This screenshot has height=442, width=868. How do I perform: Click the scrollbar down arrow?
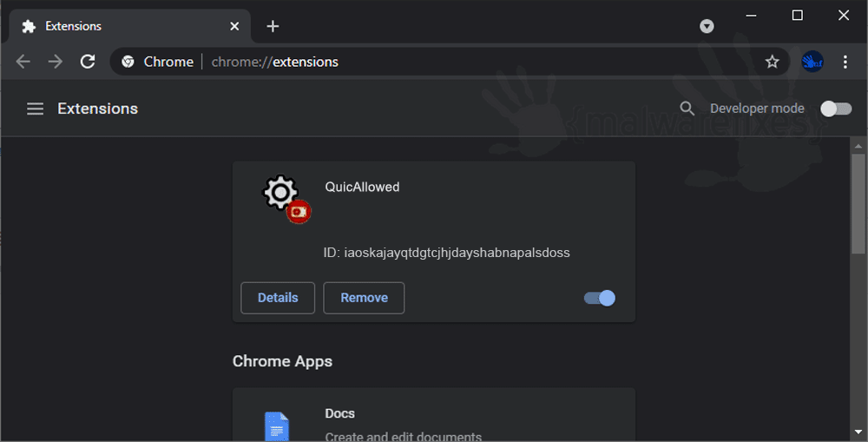click(x=858, y=432)
